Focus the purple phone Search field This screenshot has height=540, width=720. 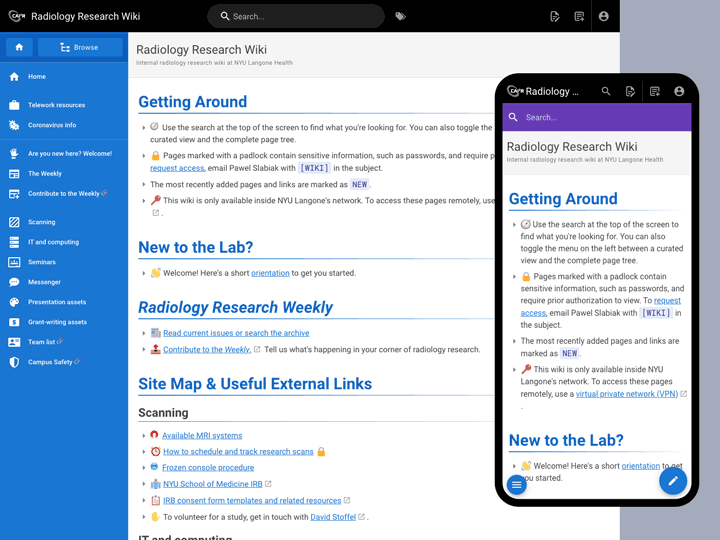coord(597,118)
